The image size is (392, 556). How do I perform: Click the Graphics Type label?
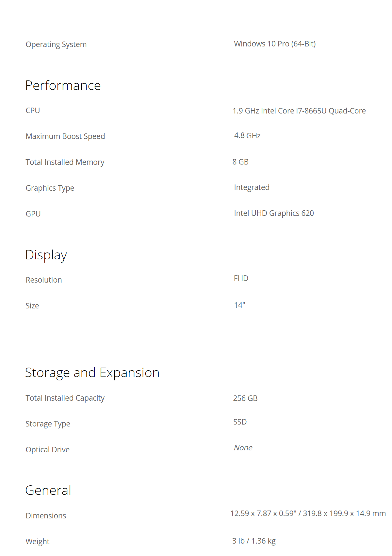(50, 188)
